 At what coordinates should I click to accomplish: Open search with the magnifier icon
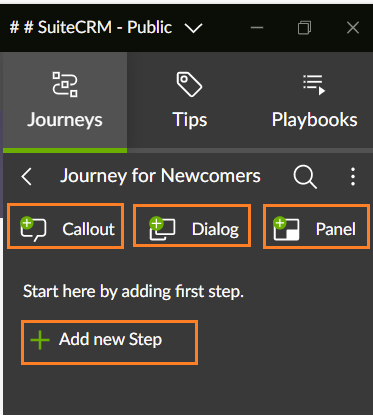click(305, 177)
